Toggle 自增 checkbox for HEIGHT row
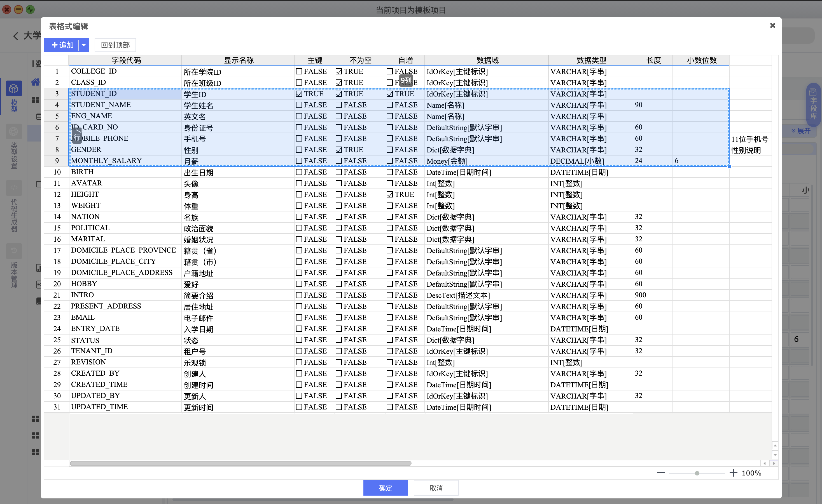This screenshot has height=504, width=822. pos(390,195)
